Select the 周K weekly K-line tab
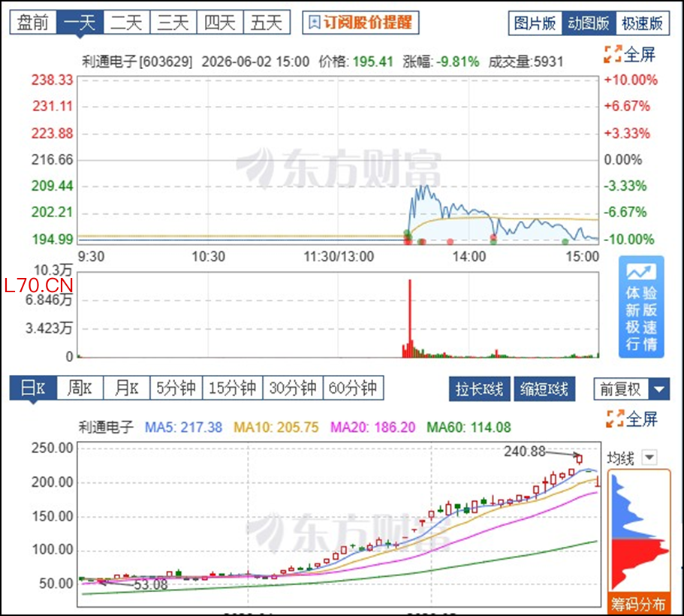The width and height of the screenshot is (684, 616). point(80,388)
